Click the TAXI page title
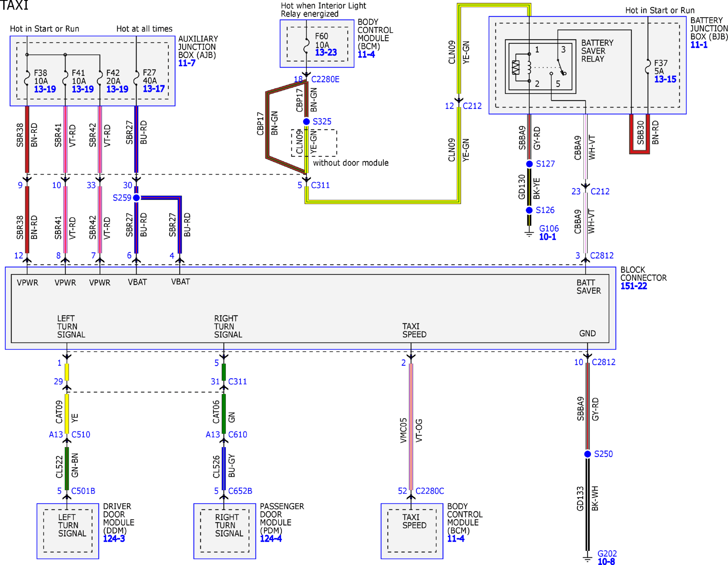Viewport: 728px width, 565px height. pos(14,5)
